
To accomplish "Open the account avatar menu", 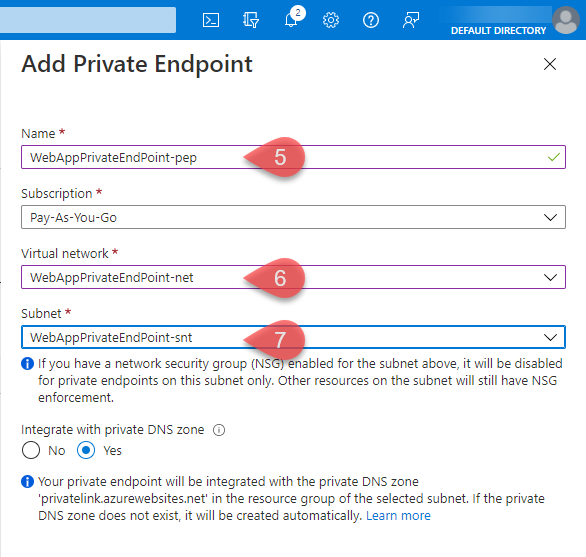I will [566, 21].
